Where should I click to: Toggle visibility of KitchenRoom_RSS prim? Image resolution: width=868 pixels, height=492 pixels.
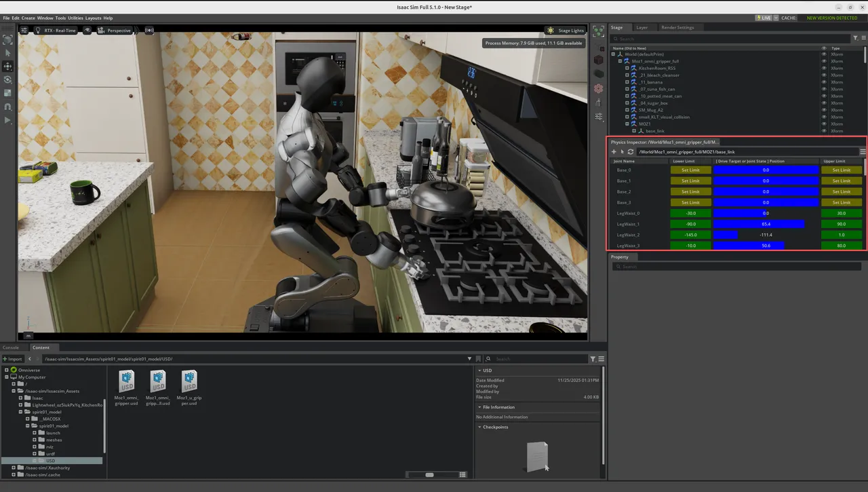824,68
